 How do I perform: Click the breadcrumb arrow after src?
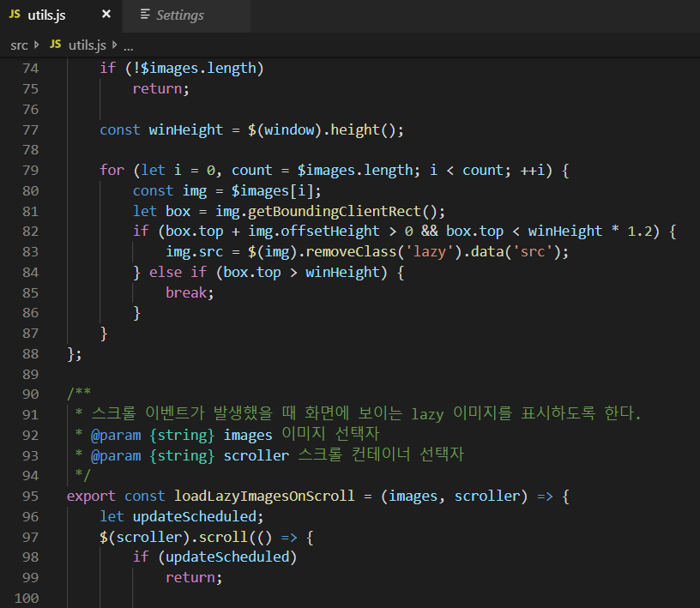tap(37, 45)
